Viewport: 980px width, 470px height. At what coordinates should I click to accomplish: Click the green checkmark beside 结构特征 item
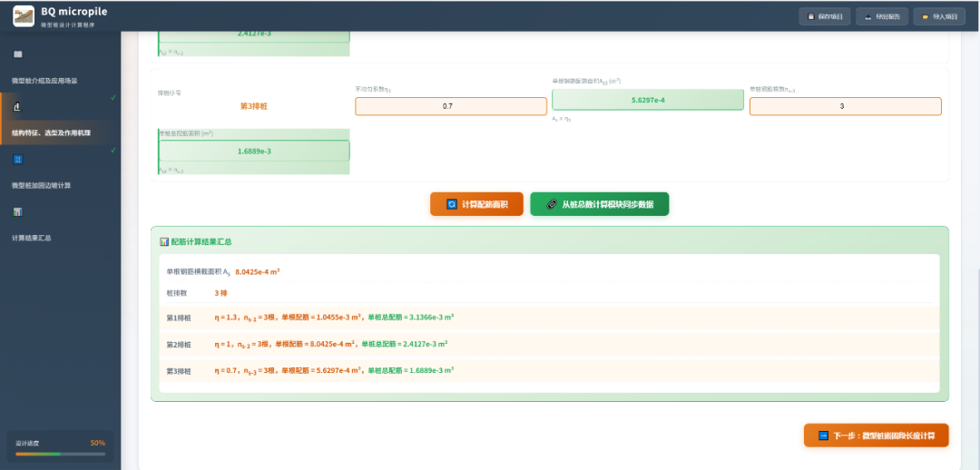tap(113, 97)
